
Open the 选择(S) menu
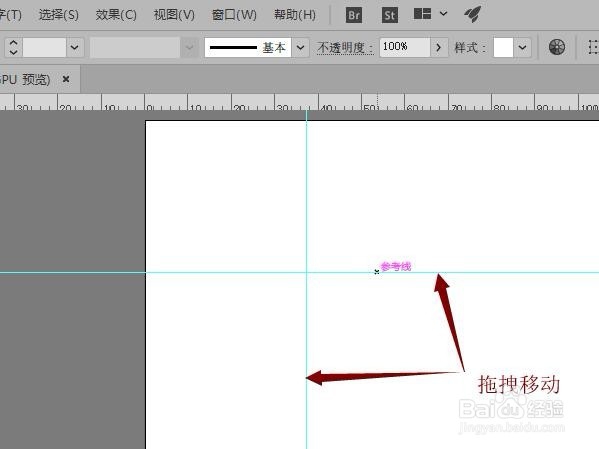(58, 15)
